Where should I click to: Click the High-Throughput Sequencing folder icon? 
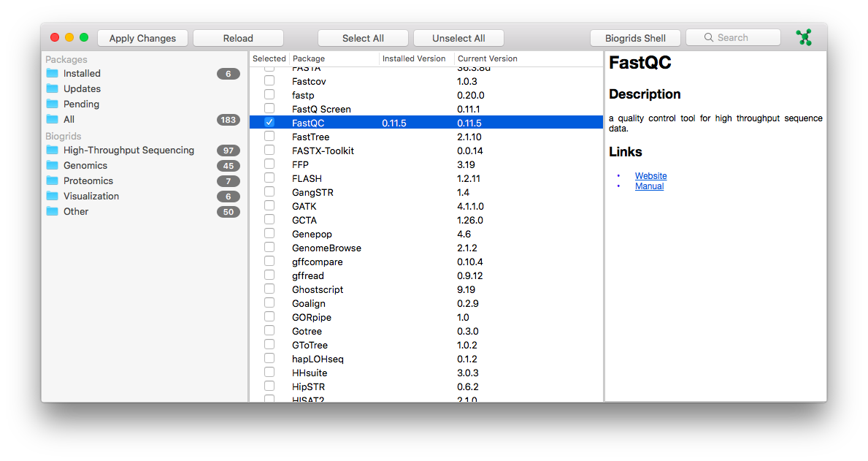tap(52, 150)
